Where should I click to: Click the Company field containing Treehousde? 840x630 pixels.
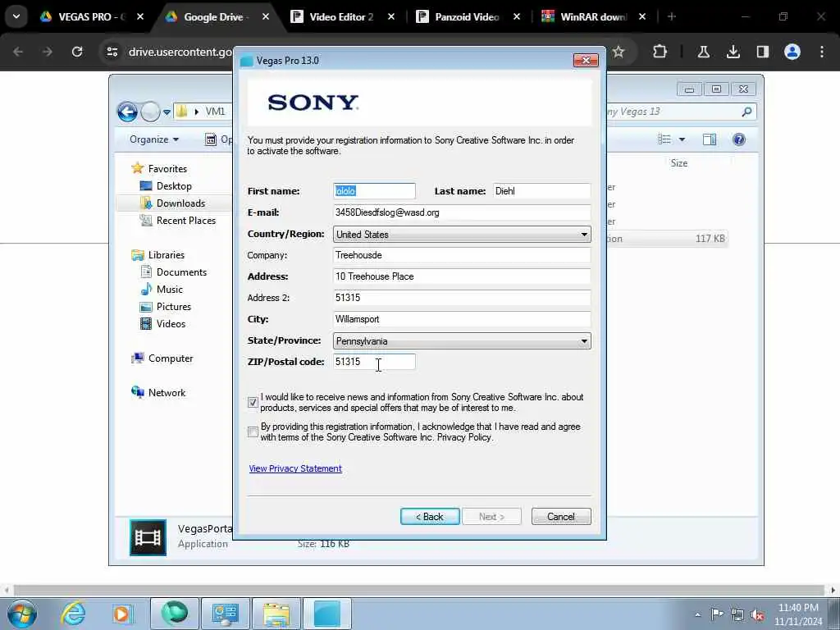click(x=462, y=255)
